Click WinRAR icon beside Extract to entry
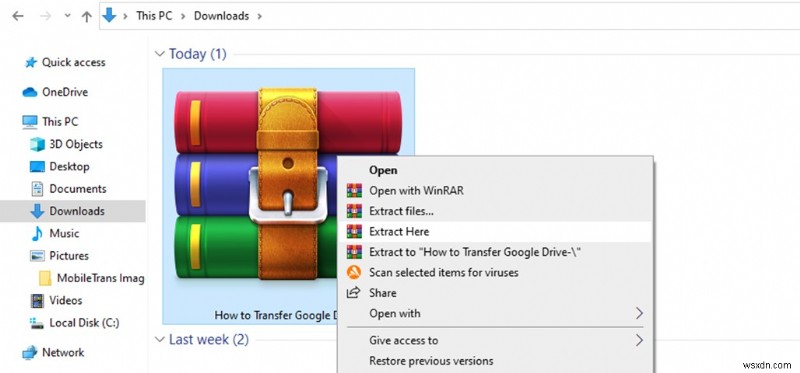 click(354, 252)
